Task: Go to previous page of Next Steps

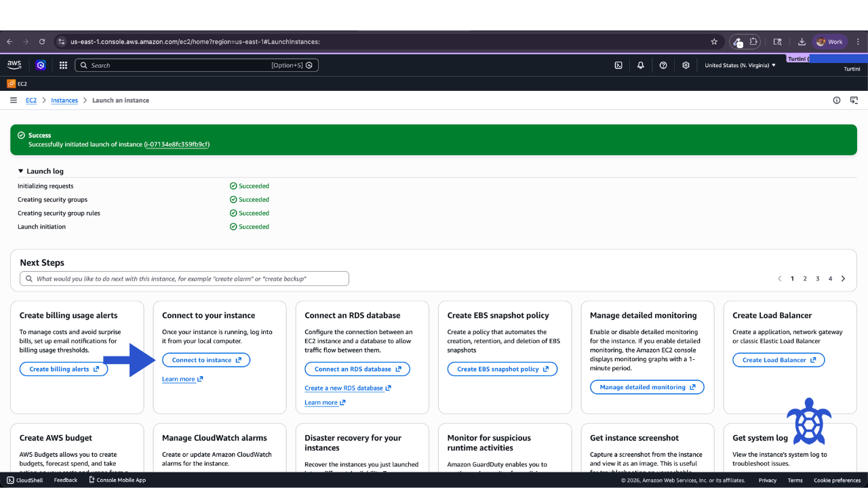Action: 780,279
